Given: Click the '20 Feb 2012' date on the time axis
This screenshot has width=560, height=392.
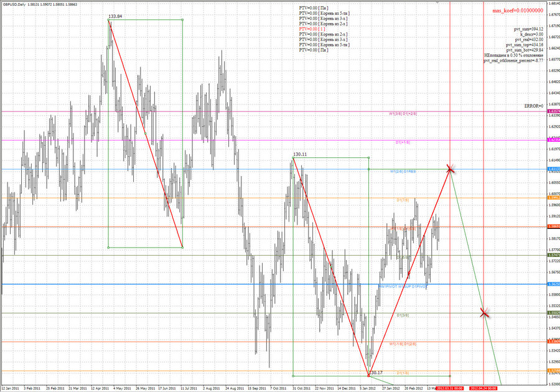Looking at the screenshot, I should coord(413,388).
